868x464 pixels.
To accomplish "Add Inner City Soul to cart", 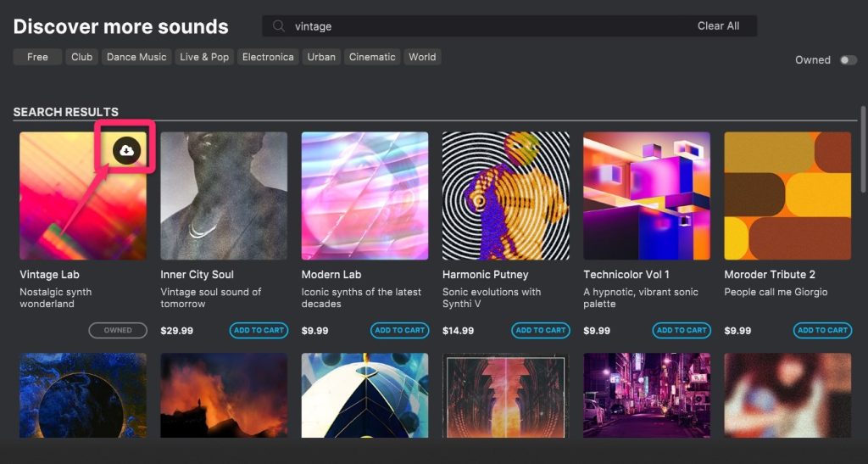I will (x=259, y=330).
